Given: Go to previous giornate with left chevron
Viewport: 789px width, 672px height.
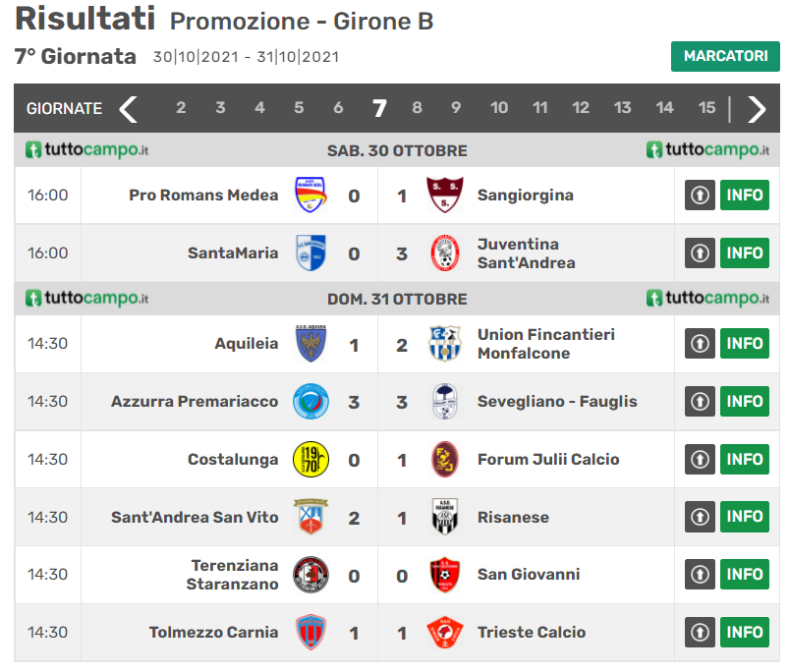Looking at the screenshot, I should coord(129,108).
